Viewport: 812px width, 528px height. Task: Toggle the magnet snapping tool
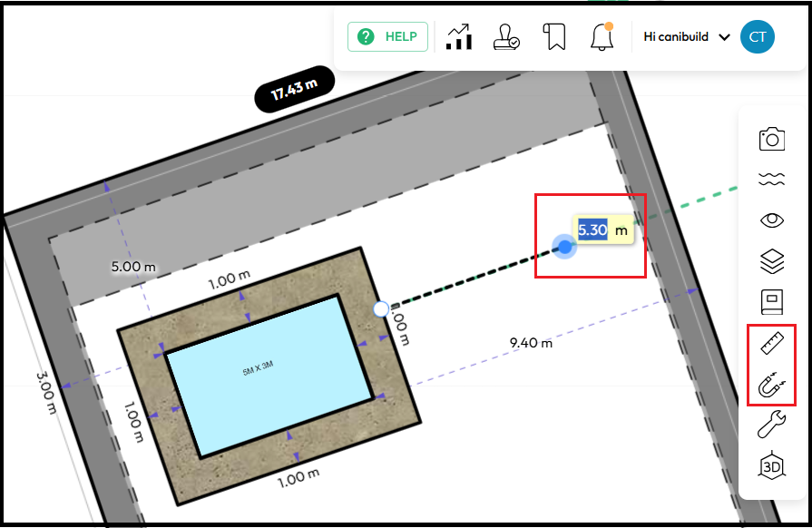point(771,386)
